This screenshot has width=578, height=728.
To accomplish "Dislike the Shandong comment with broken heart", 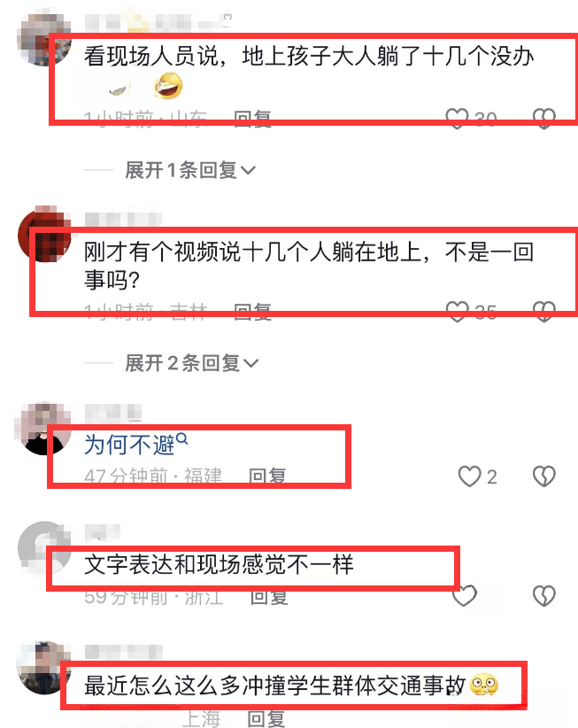I will (x=544, y=119).
